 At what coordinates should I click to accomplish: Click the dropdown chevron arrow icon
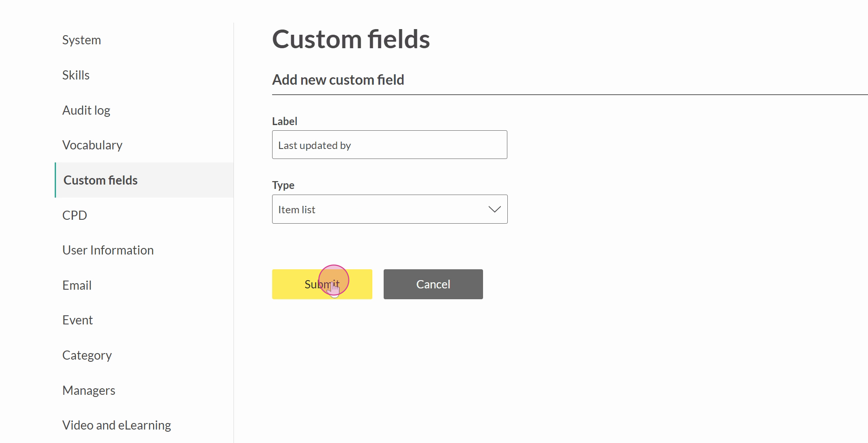tap(494, 209)
